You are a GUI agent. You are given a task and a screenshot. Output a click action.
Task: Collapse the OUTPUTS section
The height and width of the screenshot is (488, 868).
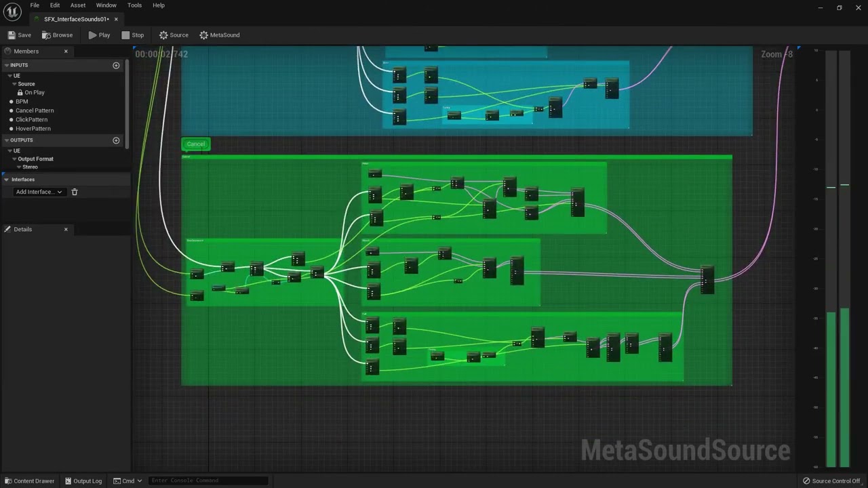point(6,140)
